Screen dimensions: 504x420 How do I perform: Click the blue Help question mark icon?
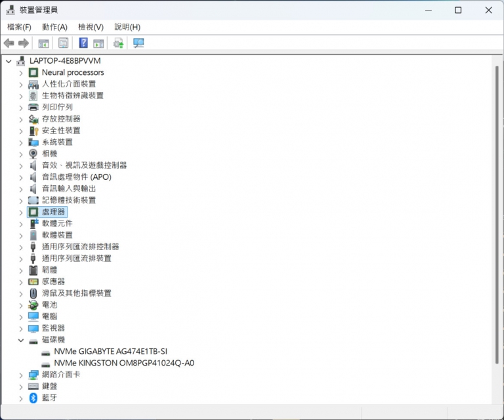(83, 43)
